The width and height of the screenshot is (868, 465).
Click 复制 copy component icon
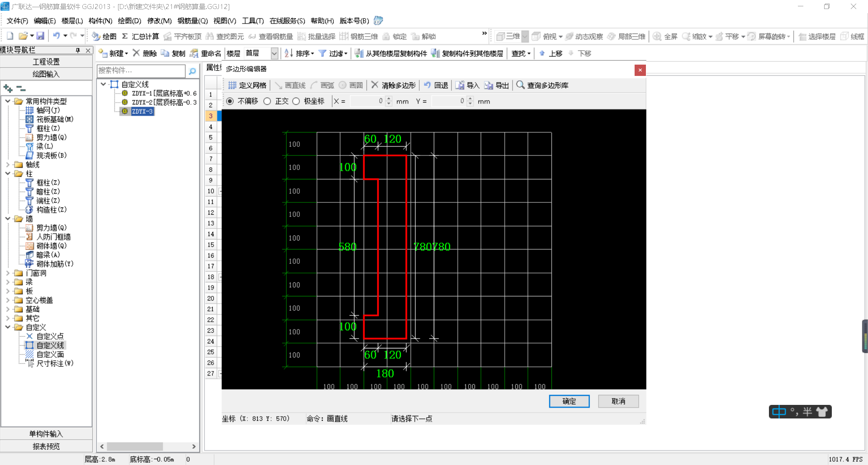coord(165,53)
